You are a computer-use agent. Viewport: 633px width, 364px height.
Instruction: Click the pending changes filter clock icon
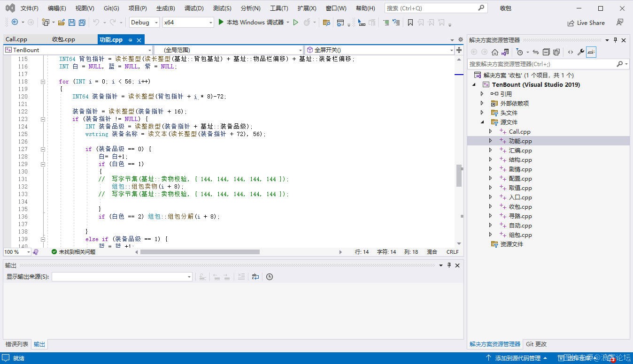pyautogui.click(x=519, y=52)
